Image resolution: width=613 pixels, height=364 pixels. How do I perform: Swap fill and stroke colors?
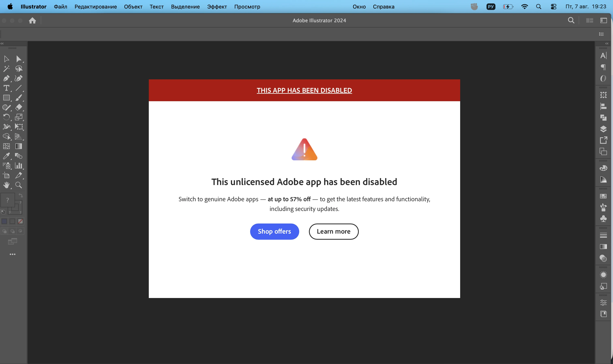pyautogui.click(x=21, y=196)
